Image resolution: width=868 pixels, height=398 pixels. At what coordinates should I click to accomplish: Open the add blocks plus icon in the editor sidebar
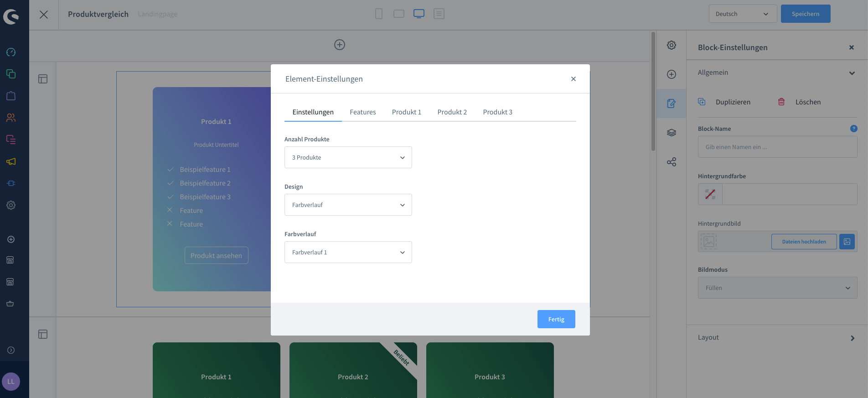(x=672, y=74)
